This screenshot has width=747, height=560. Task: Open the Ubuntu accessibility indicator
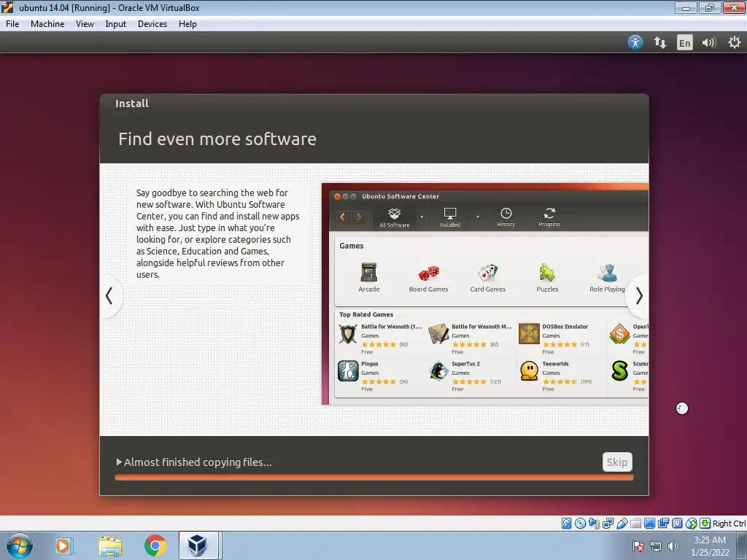pyautogui.click(x=635, y=42)
